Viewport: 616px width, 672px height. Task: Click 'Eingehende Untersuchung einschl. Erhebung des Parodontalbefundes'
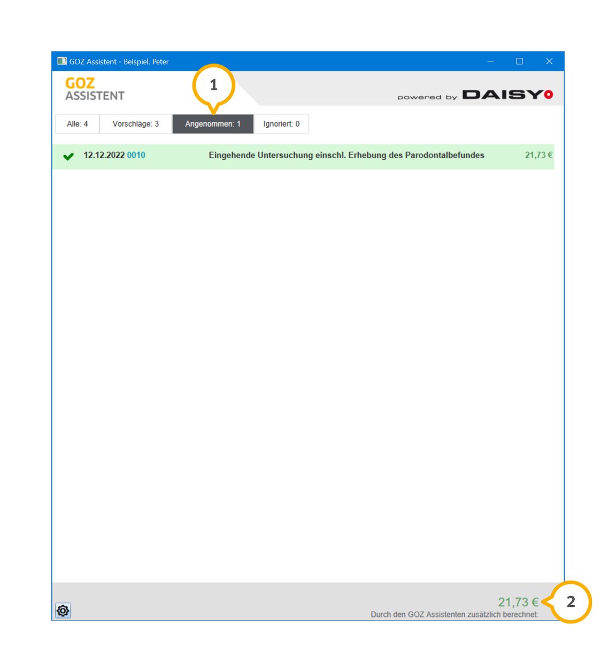coord(346,155)
